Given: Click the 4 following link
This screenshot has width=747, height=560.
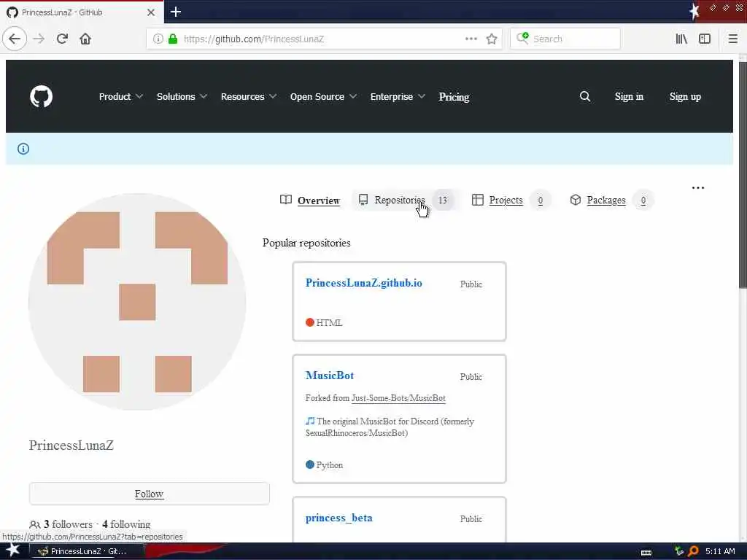Looking at the screenshot, I should coord(126,524).
